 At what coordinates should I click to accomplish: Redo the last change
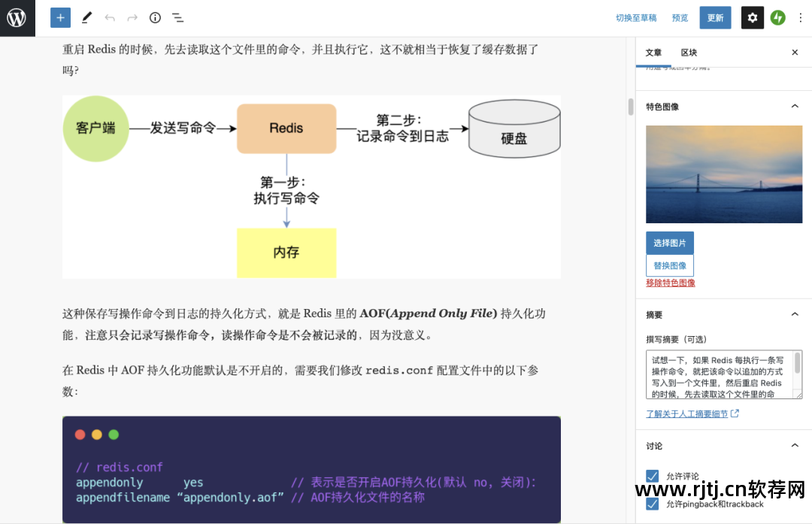tap(132, 18)
